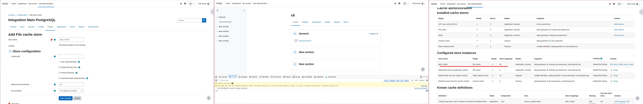This screenshot has height=104, width=644.
Task: Open notifications bell in course c6 window
Action: [395, 3]
